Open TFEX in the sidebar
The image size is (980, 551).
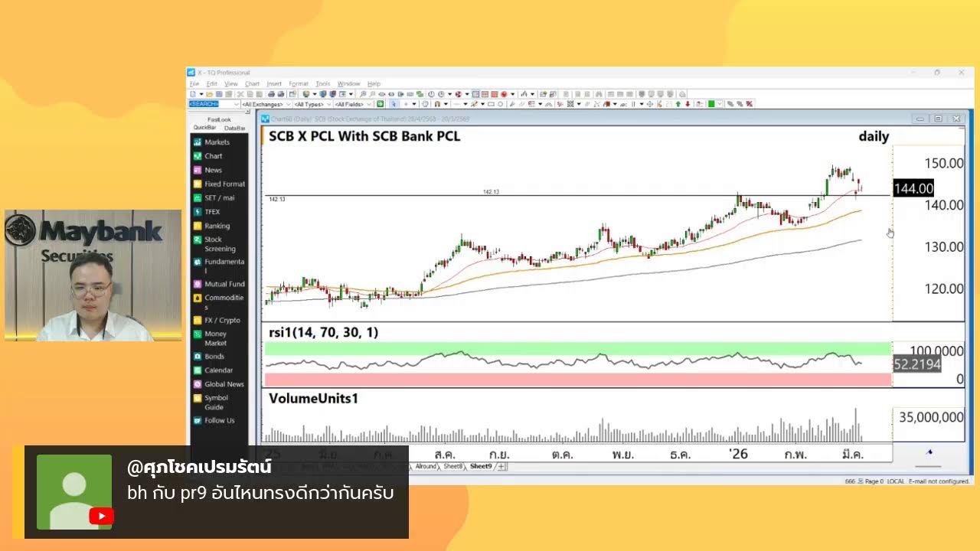coord(206,212)
